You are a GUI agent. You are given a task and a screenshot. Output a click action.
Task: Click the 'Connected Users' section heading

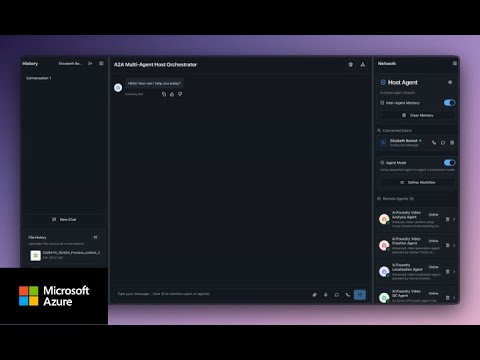397,131
